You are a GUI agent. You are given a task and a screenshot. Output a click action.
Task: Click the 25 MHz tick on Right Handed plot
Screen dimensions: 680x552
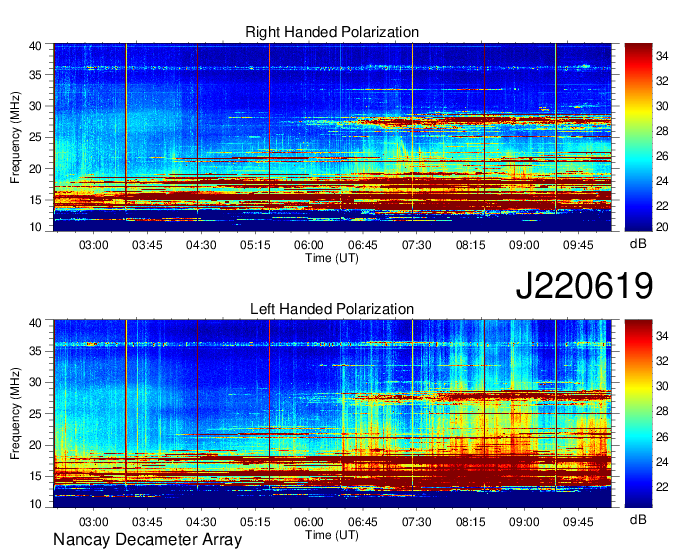(x=35, y=137)
